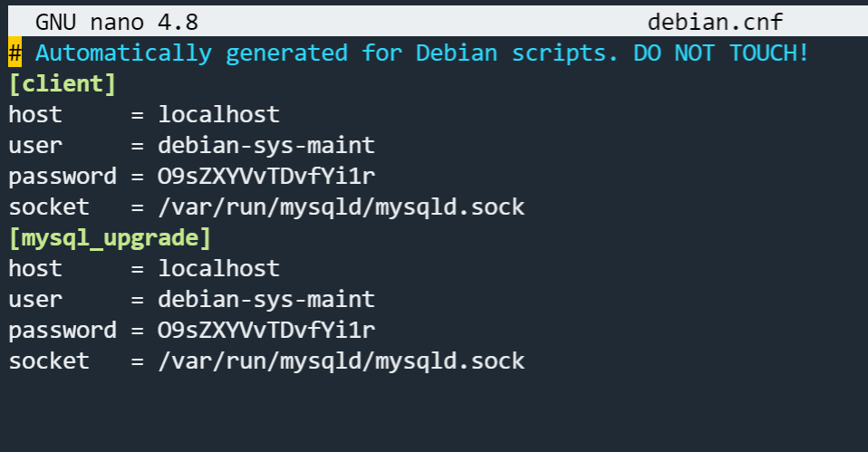Image resolution: width=868 pixels, height=452 pixels.
Task: Click the word Automatically in the comment
Action: pyautogui.click(x=123, y=53)
